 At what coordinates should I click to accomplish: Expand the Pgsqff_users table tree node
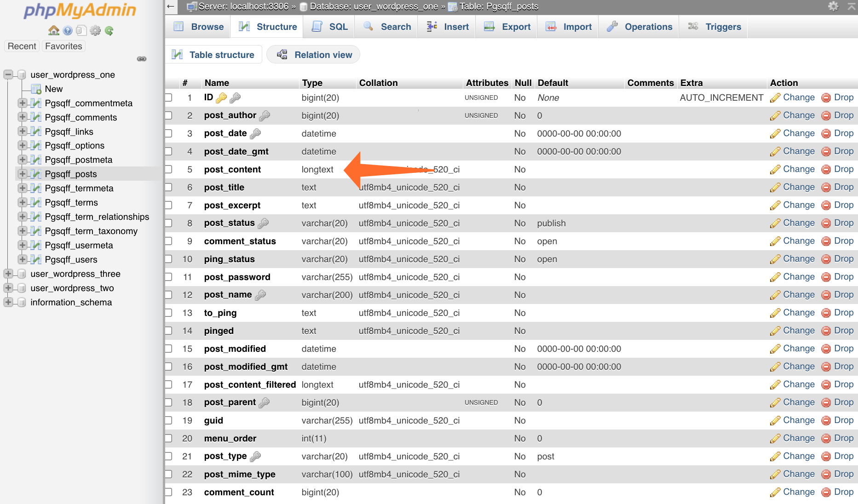pyautogui.click(x=22, y=259)
